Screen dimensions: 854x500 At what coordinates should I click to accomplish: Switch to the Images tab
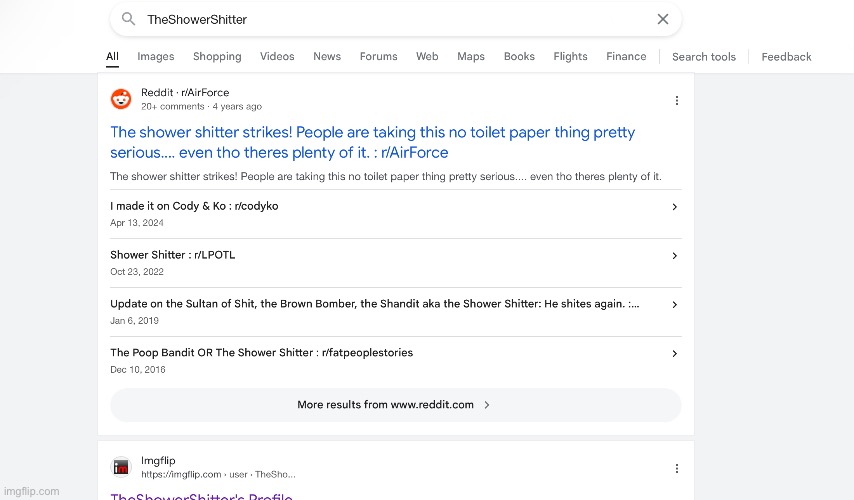pos(156,57)
